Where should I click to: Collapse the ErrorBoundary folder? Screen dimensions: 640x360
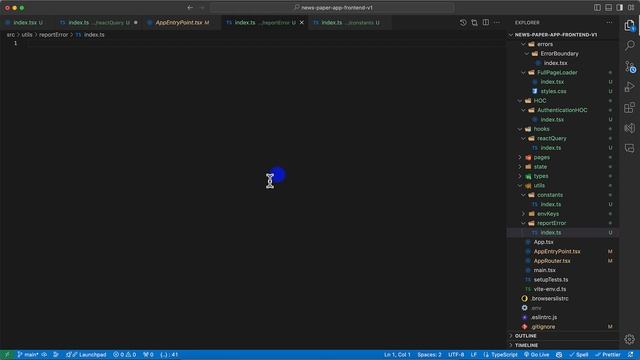pos(527,53)
